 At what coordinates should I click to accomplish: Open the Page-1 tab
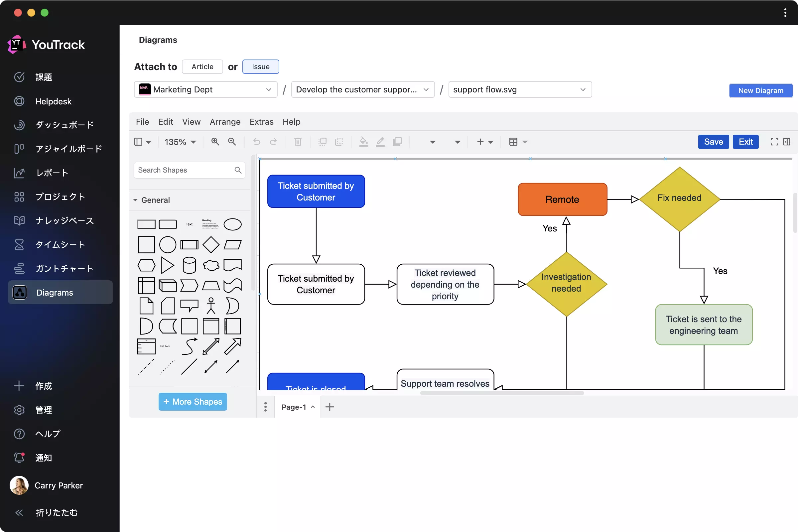pos(294,407)
